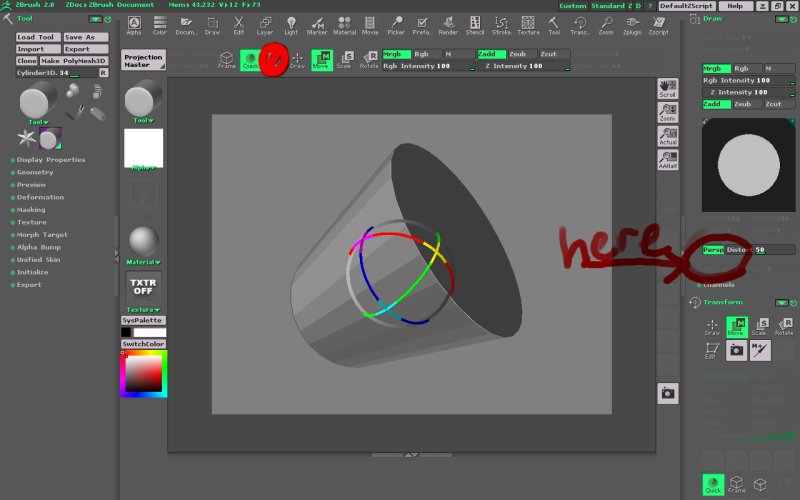Click SwitchColor button
The height and width of the screenshot is (500, 800).
click(143, 344)
